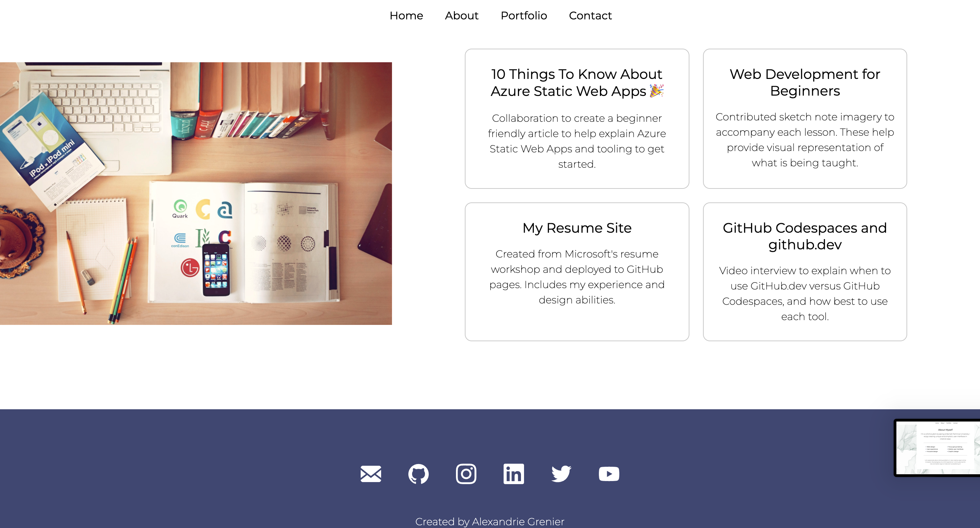Click the Azure article description text
Viewport: 980px width, 528px height.
click(577, 141)
